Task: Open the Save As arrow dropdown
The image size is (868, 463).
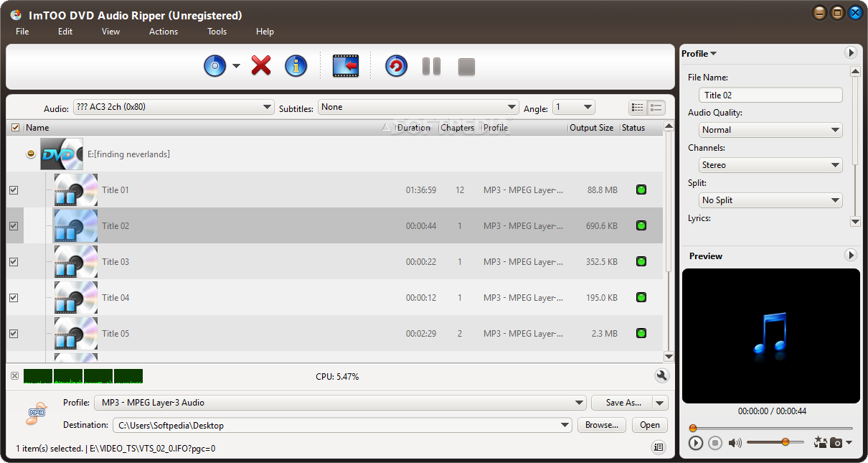Action: pyautogui.click(x=661, y=403)
